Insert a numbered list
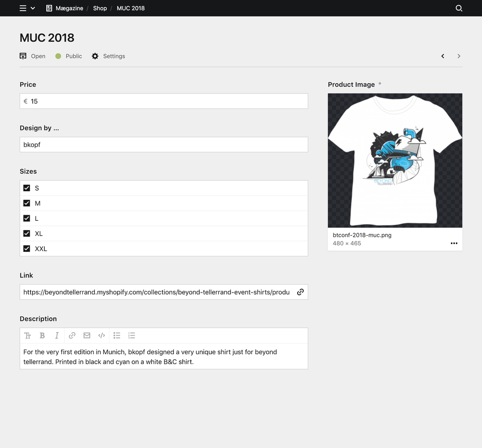 pos(132,336)
